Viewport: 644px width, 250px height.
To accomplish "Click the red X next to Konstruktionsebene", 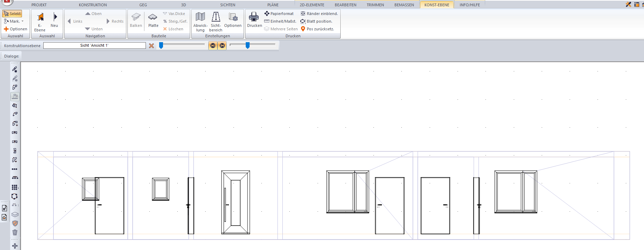I will tap(151, 46).
